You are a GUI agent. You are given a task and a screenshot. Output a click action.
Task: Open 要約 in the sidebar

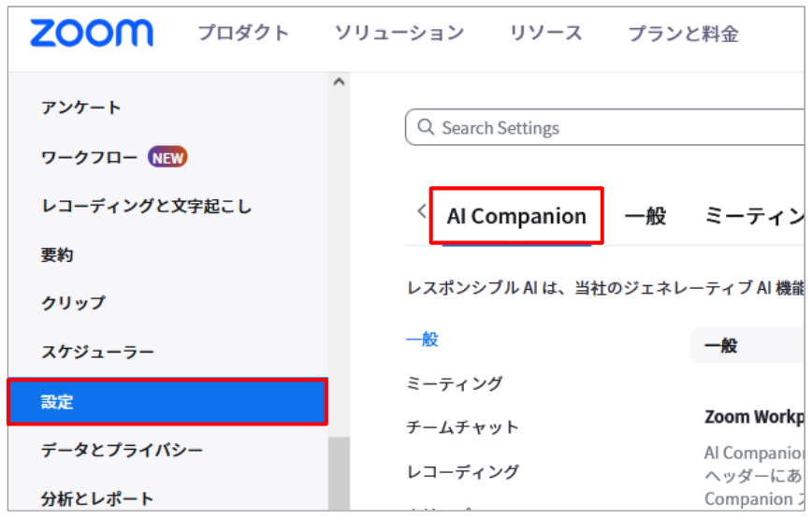click(57, 254)
